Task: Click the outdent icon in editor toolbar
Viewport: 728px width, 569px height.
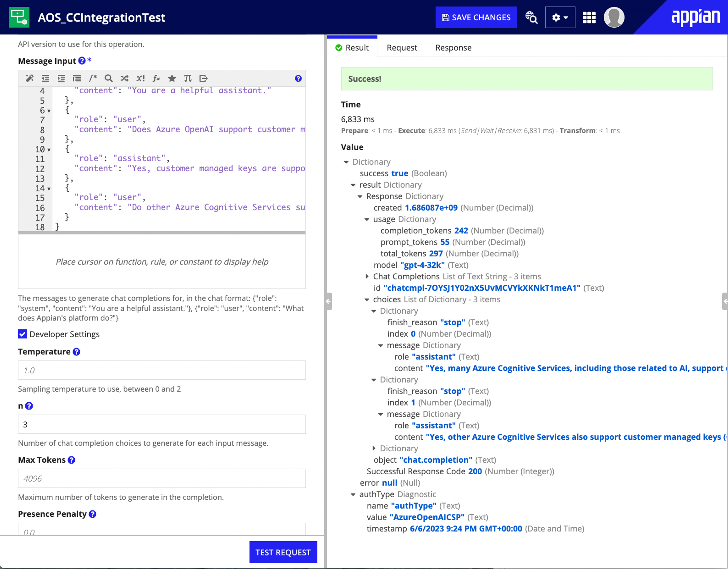Action: [45, 78]
